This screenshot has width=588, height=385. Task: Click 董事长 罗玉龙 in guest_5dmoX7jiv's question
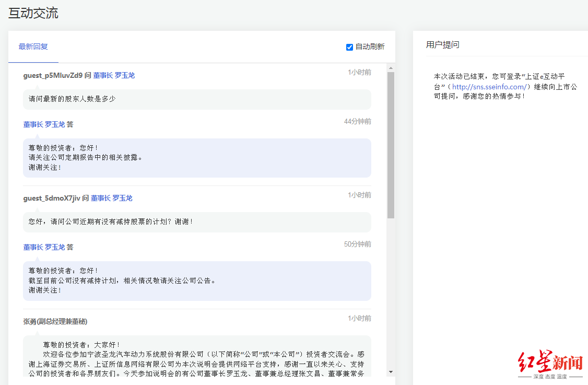pos(111,198)
